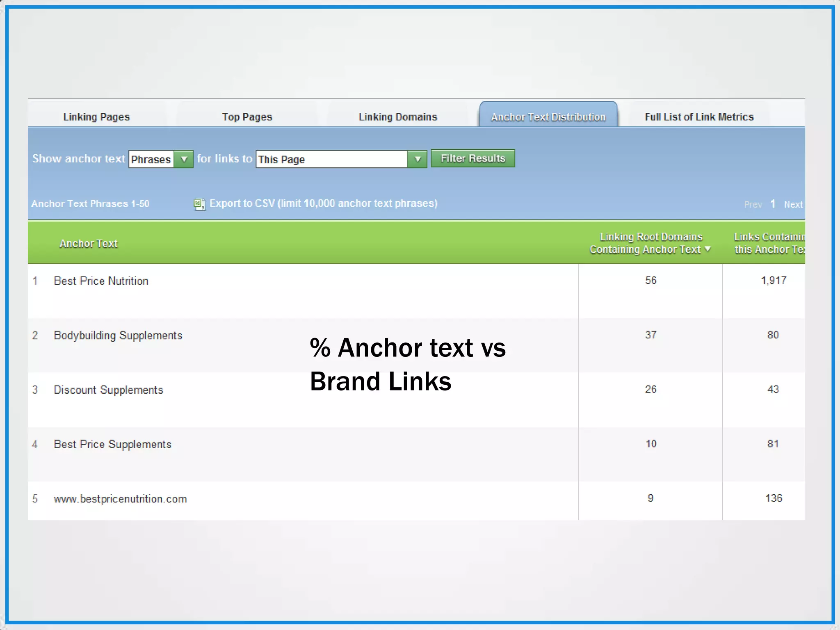Select page 1 in pagination
This screenshot has height=630, width=840.
773,204
